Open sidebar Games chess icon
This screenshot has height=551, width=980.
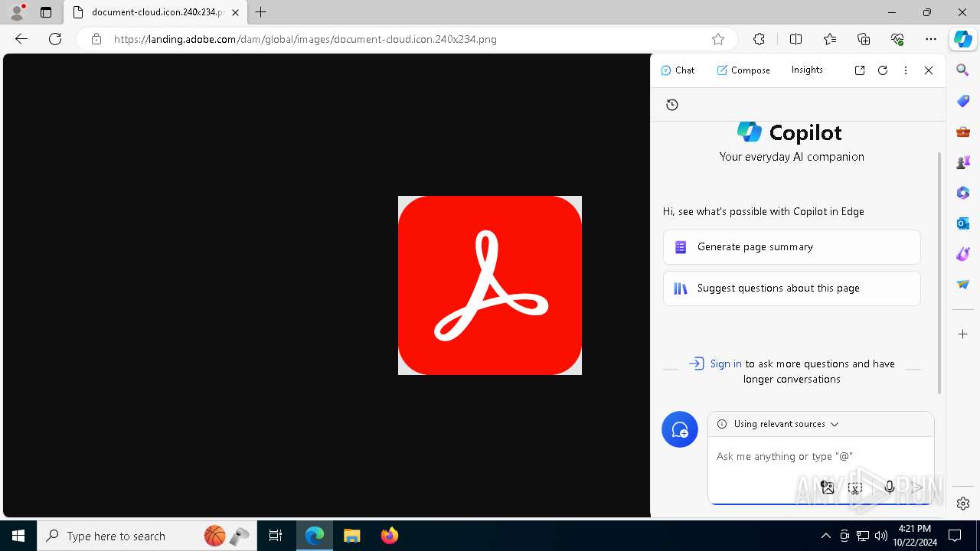point(963,162)
